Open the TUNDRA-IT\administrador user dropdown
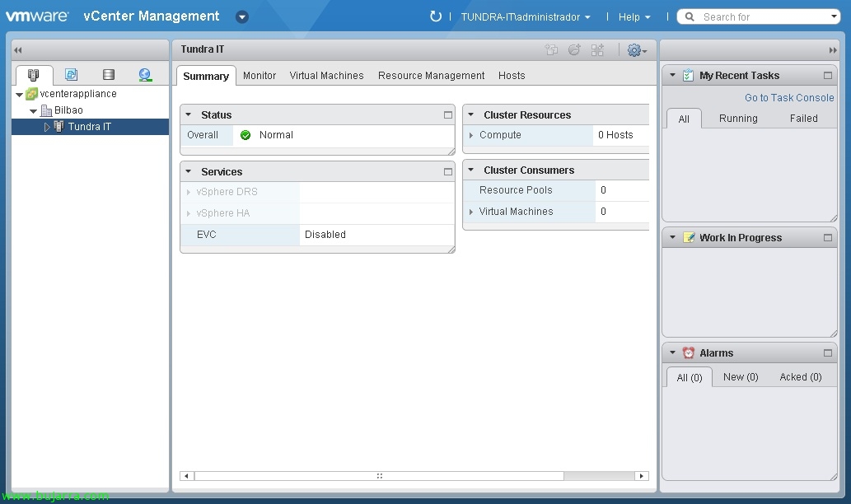 click(526, 16)
